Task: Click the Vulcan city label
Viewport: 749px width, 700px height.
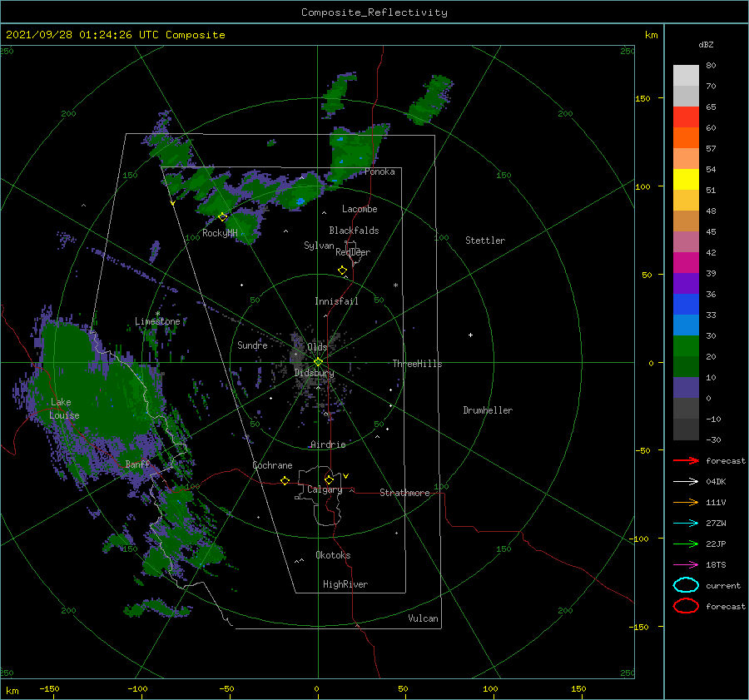Action: click(x=424, y=618)
